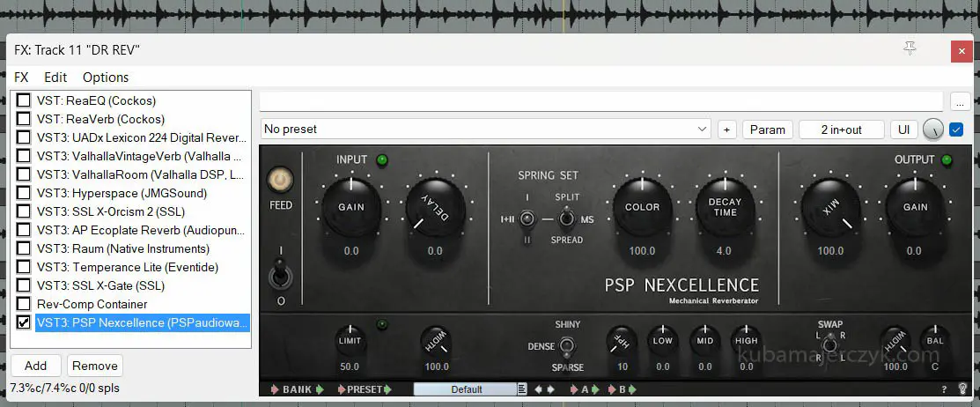Click the Decay Time knob
The image size is (980, 407).
(x=726, y=208)
